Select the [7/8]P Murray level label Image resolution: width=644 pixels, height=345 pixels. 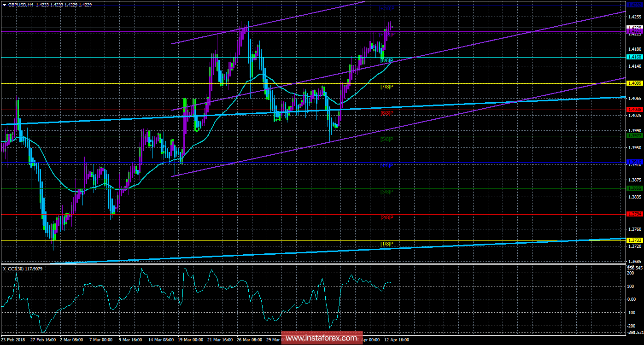(387, 87)
